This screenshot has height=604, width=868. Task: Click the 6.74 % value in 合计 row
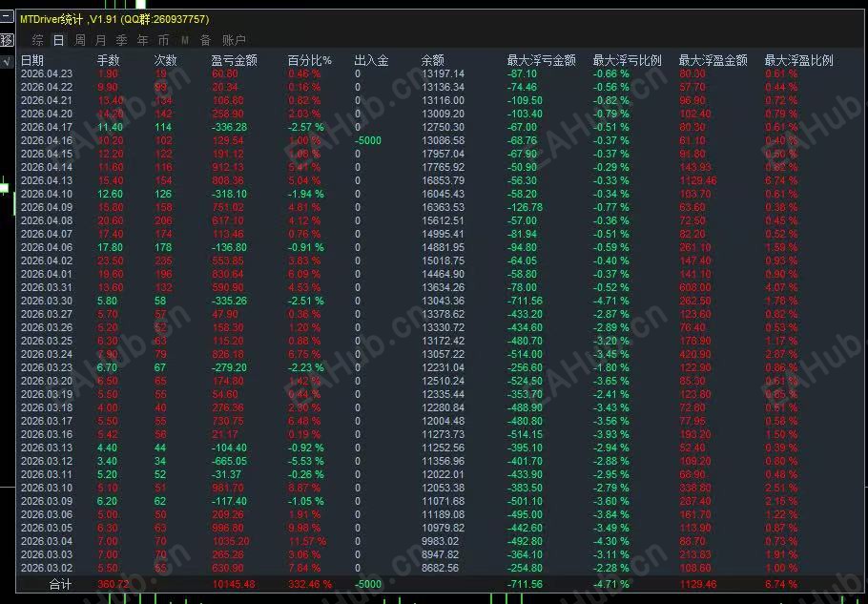pos(781,584)
